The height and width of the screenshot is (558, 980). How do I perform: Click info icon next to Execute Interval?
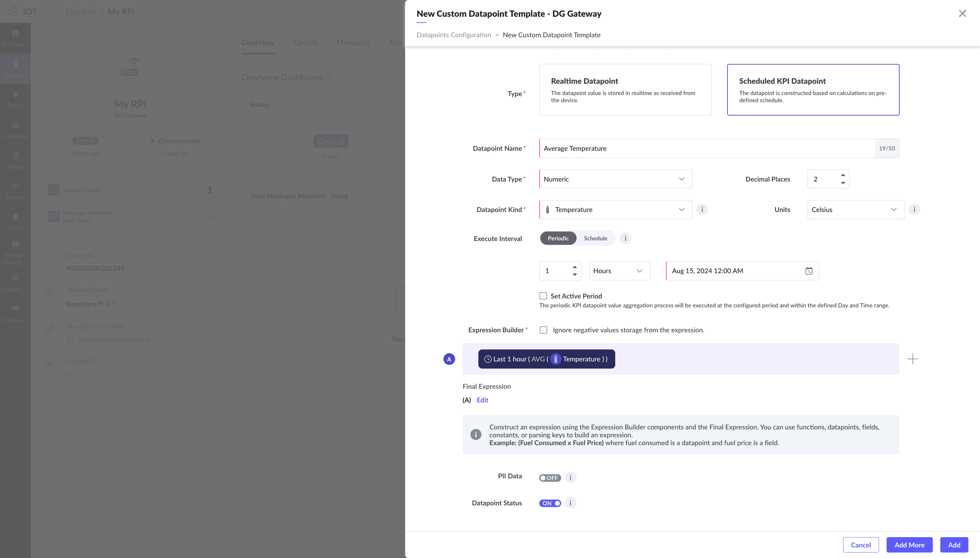(626, 238)
